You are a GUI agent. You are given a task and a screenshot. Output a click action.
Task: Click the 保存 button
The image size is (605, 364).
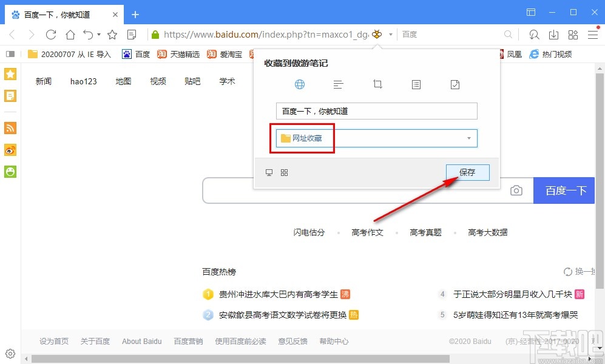click(468, 172)
